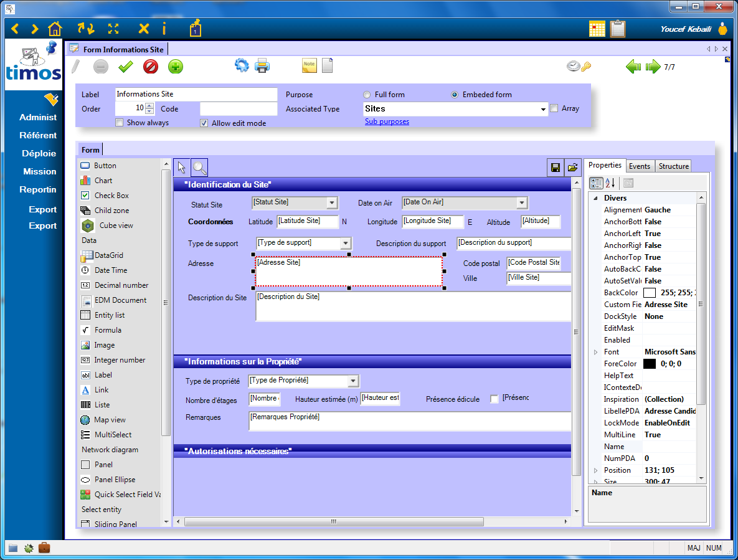
Task: Click the blank document icon next to Note
Action: tap(328, 65)
